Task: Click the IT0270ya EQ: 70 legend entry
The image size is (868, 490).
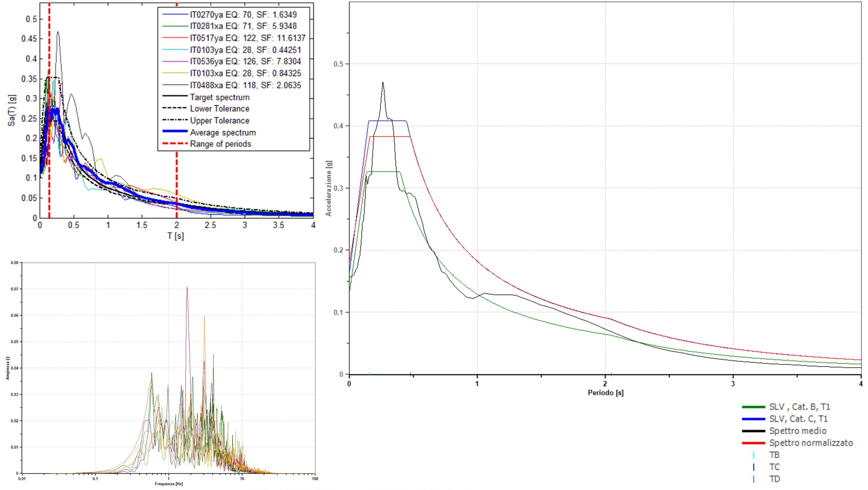Action: [x=230, y=15]
